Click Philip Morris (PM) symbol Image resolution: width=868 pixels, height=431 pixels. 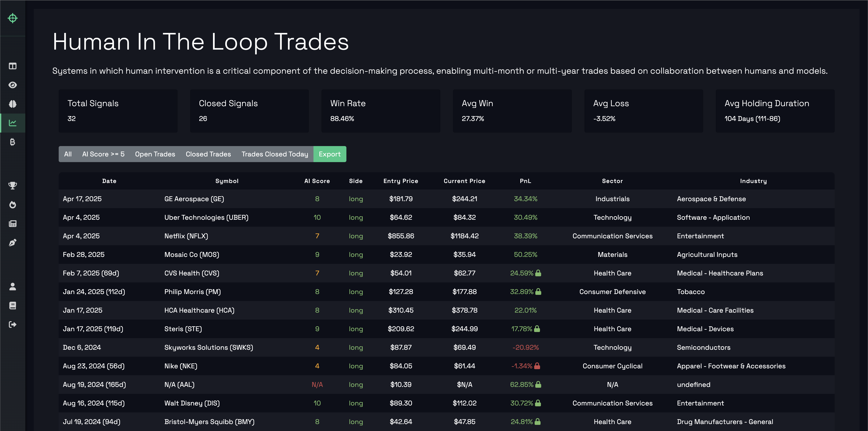[x=192, y=291]
